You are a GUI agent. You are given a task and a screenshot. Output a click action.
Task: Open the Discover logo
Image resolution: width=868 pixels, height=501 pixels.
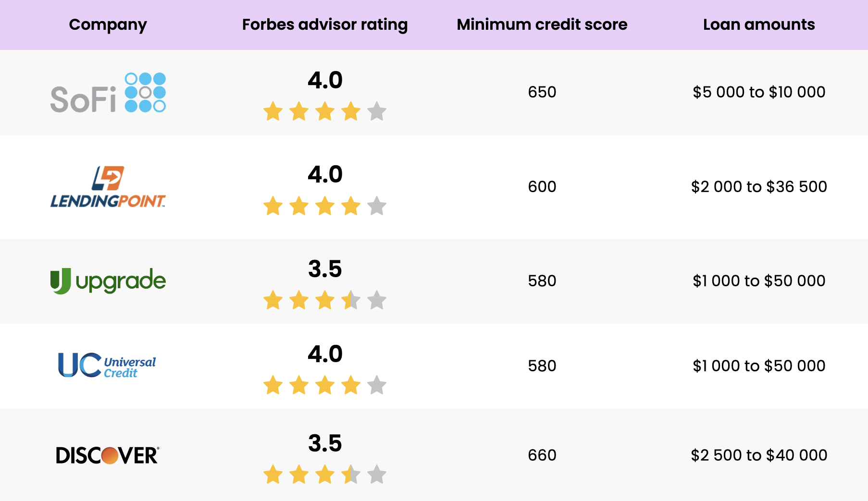point(108,455)
